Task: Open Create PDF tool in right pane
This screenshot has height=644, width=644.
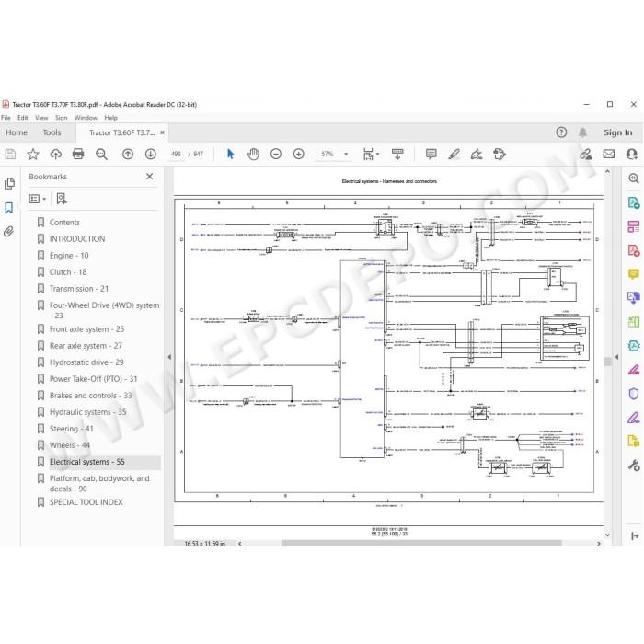Action: click(x=634, y=250)
